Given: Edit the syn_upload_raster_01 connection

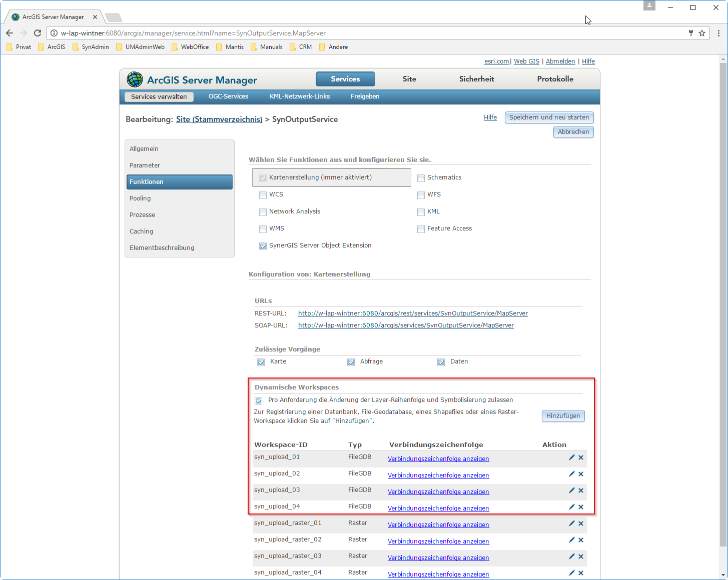Looking at the screenshot, I should (x=571, y=523).
